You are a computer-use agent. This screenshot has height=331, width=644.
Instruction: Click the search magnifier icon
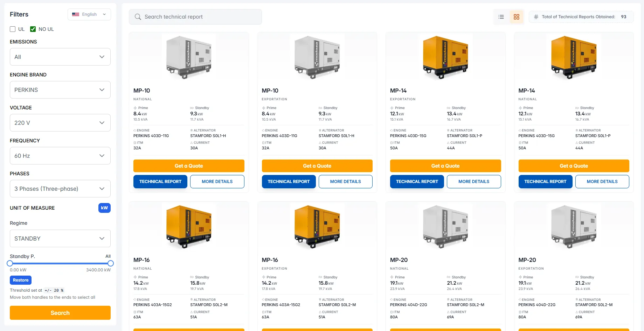[138, 17]
